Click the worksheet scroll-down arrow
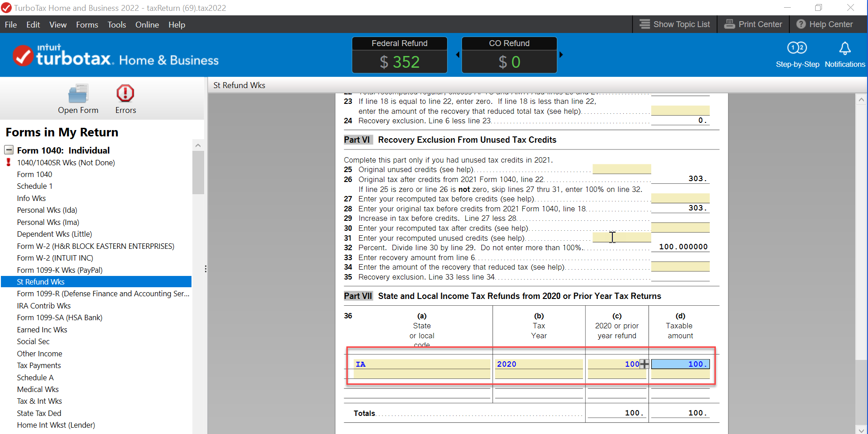The width and height of the screenshot is (868, 434). pyautogui.click(x=861, y=430)
